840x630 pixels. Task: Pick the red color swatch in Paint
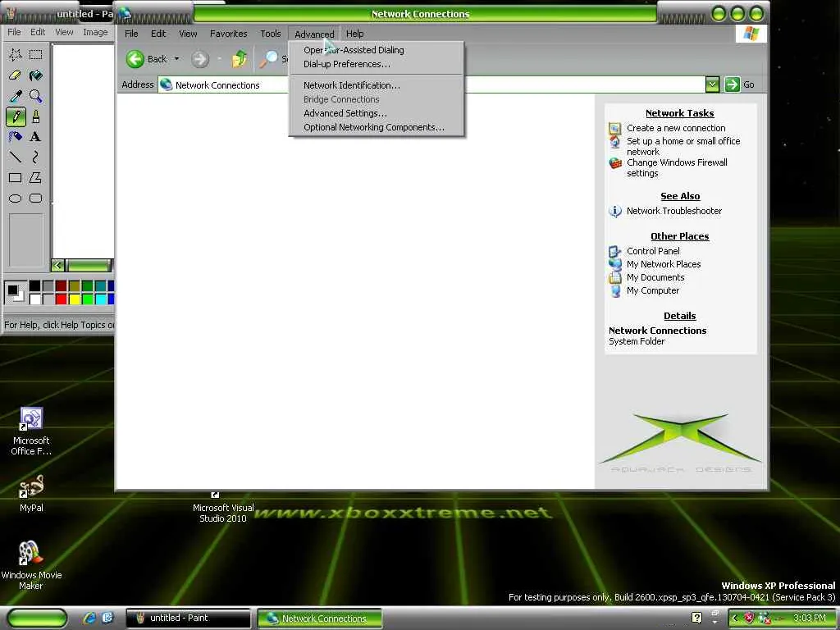[61, 299]
